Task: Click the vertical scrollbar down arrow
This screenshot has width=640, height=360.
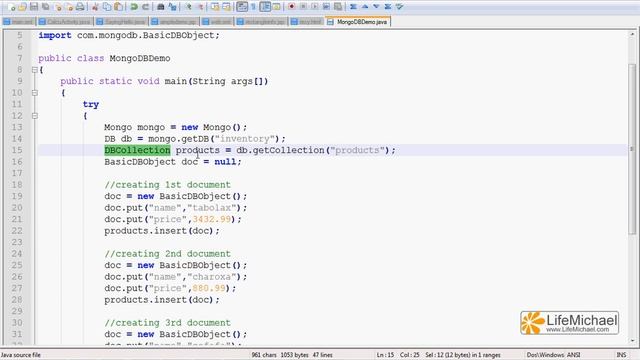Action: [632, 340]
